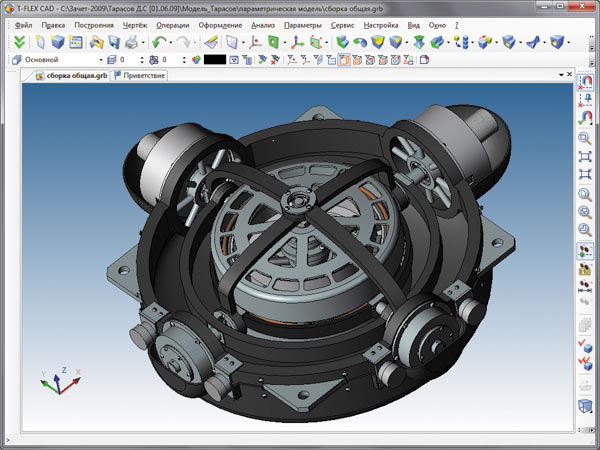Open the Параметры menu
The height and width of the screenshot is (450, 600).
[x=303, y=25]
